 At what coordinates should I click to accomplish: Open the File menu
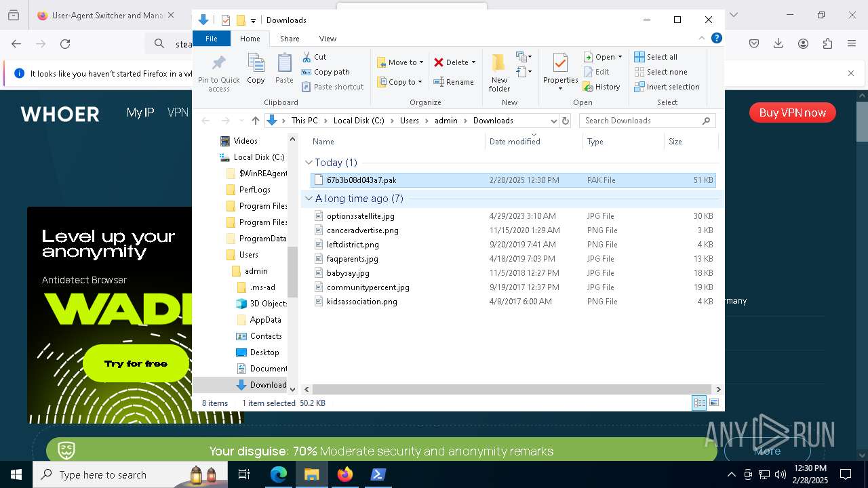point(212,39)
